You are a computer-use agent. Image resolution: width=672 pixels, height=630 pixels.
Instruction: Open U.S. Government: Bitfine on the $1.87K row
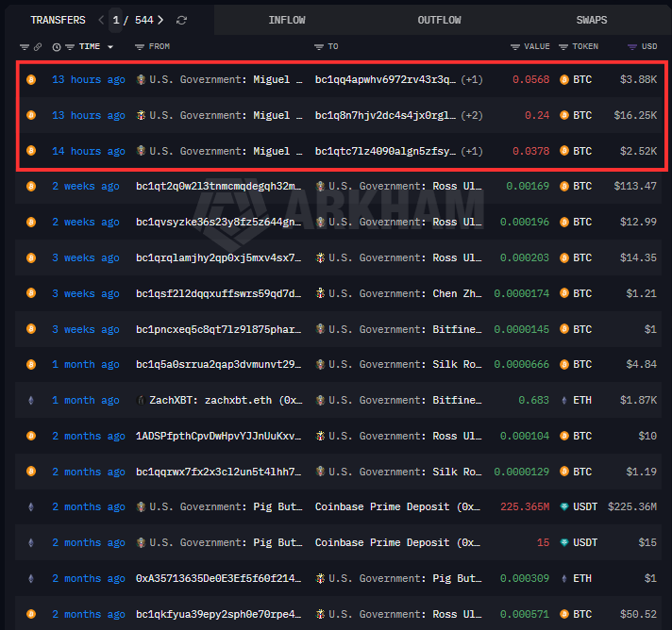pos(399,400)
